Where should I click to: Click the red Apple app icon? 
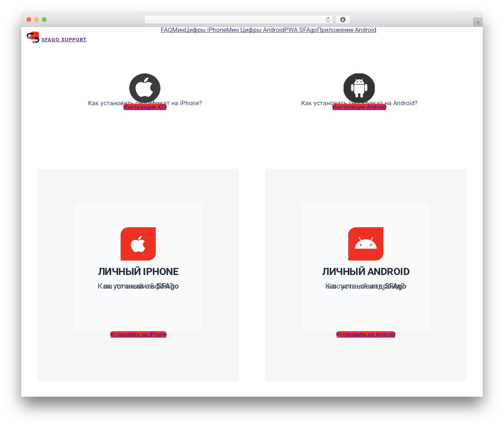(138, 244)
